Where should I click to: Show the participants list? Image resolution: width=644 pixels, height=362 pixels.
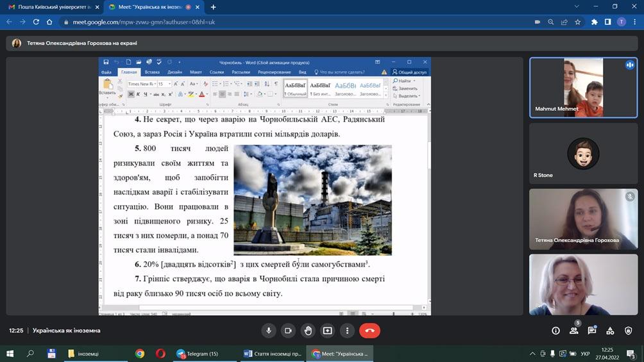click(574, 331)
